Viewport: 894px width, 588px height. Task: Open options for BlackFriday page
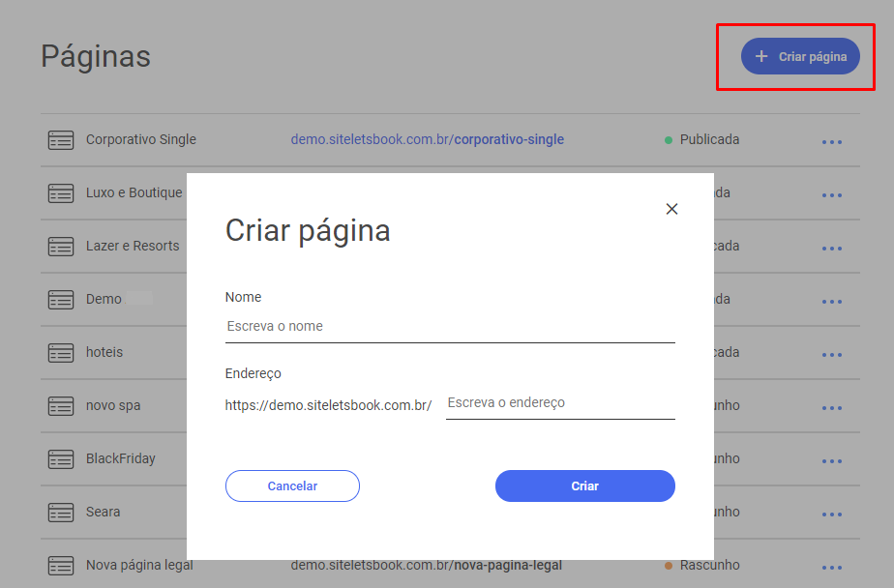(831, 461)
